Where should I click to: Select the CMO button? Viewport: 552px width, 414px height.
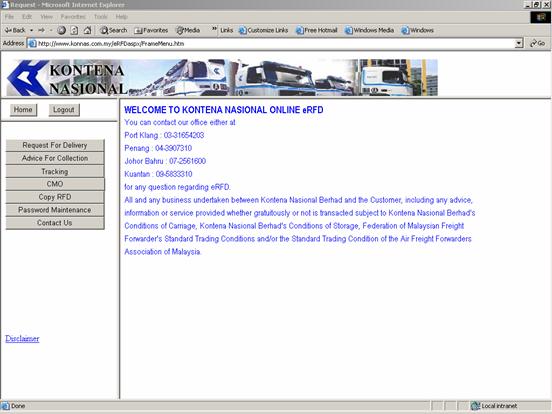point(55,184)
